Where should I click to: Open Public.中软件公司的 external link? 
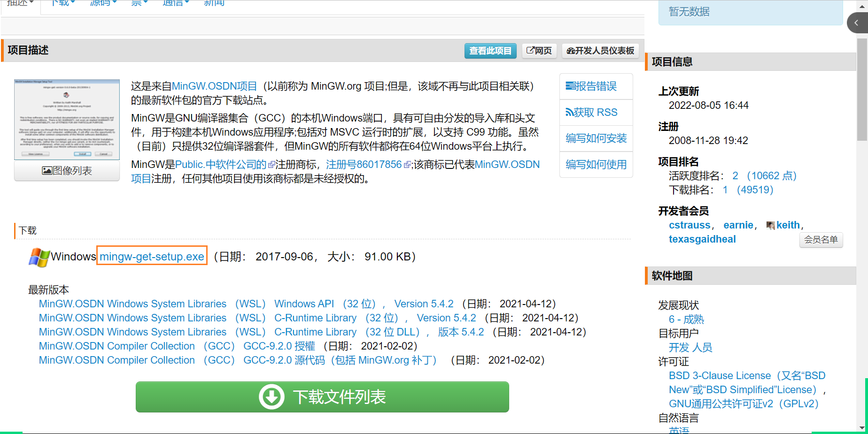point(225,165)
